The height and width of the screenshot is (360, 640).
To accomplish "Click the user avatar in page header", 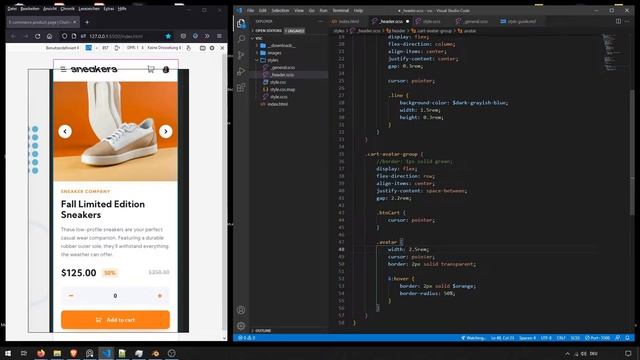I will tap(166, 69).
